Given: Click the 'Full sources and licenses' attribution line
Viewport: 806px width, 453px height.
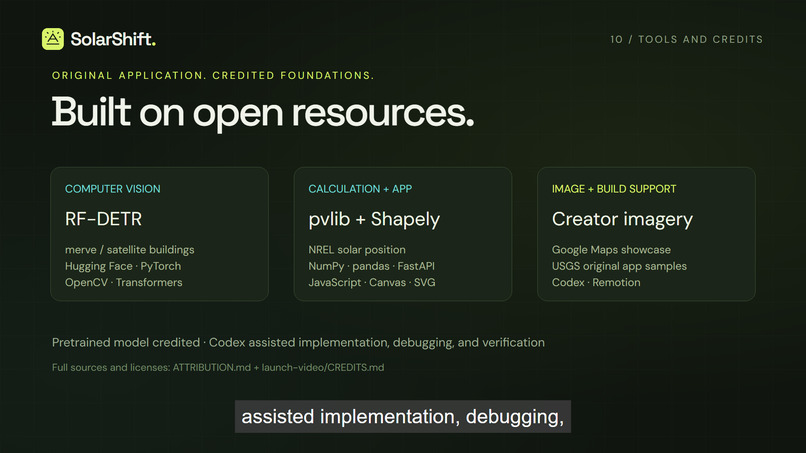Looking at the screenshot, I should tap(218, 368).
